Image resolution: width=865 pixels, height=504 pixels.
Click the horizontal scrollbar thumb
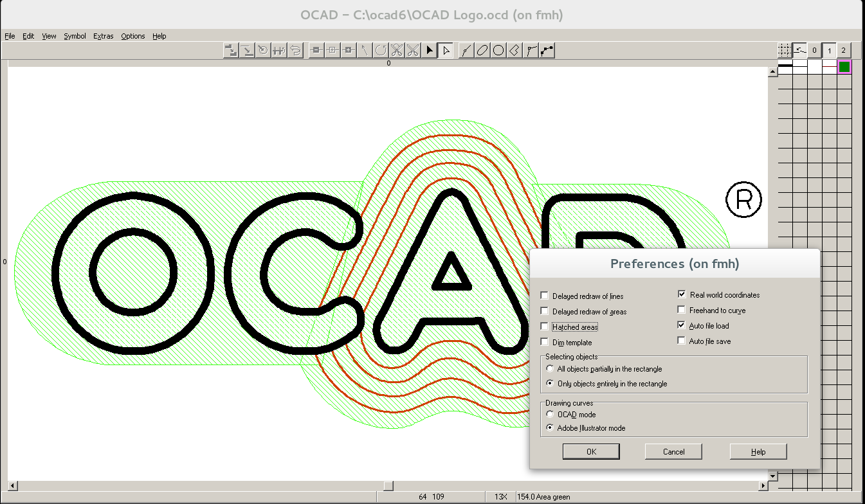(x=388, y=485)
